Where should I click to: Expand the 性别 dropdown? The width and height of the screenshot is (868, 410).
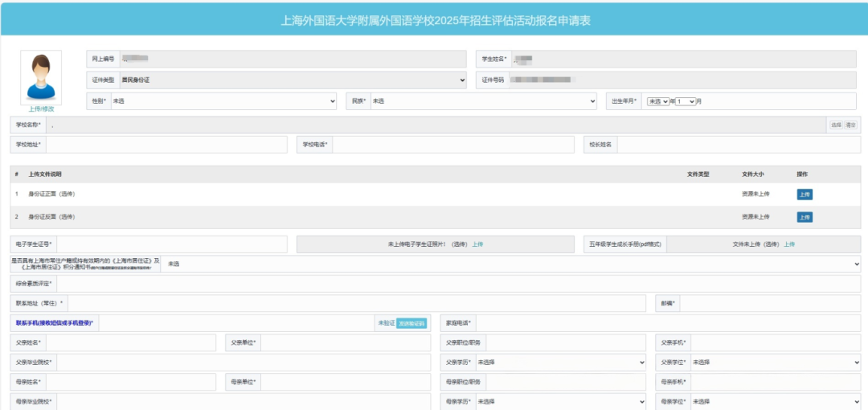pos(223,101)
